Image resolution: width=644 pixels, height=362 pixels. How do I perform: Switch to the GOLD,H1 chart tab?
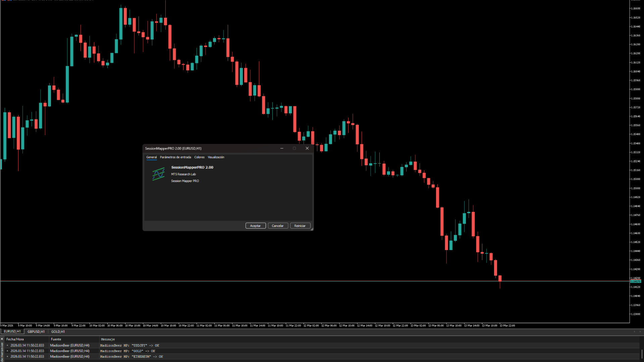point(58,331)
